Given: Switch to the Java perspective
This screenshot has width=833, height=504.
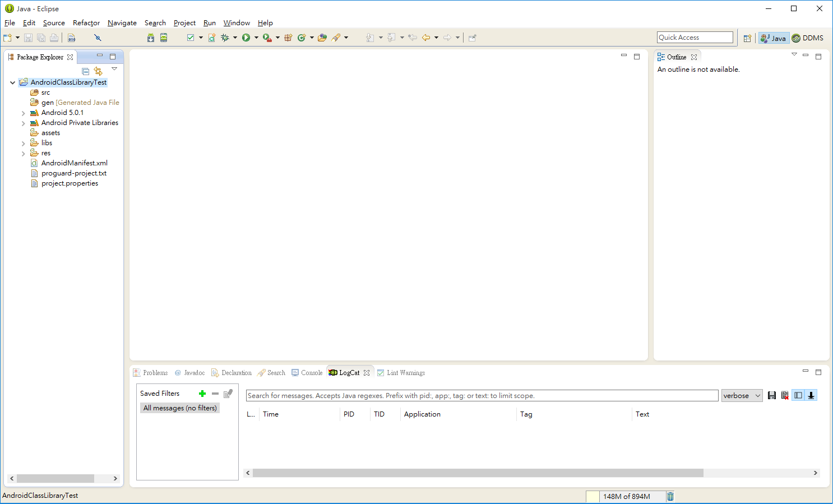Looking at the screenshot, I should tap(774, 38).
